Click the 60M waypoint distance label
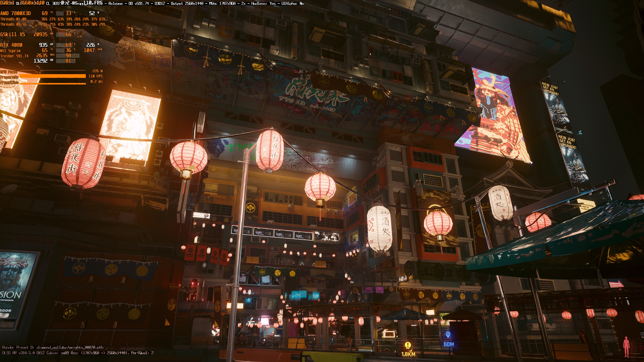 pyautogui.click(x=449, y=344)
